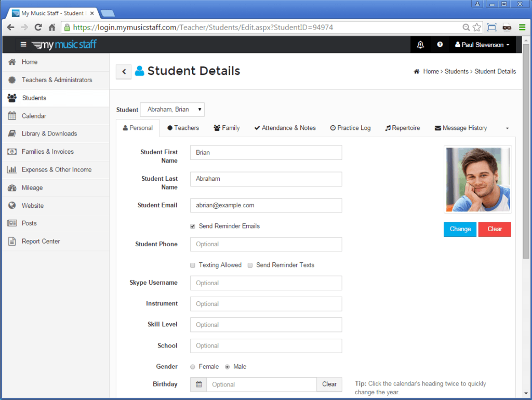532x400 pixels.
Task: Enable Texting Allowed
Action: click(x=193, y=265)
